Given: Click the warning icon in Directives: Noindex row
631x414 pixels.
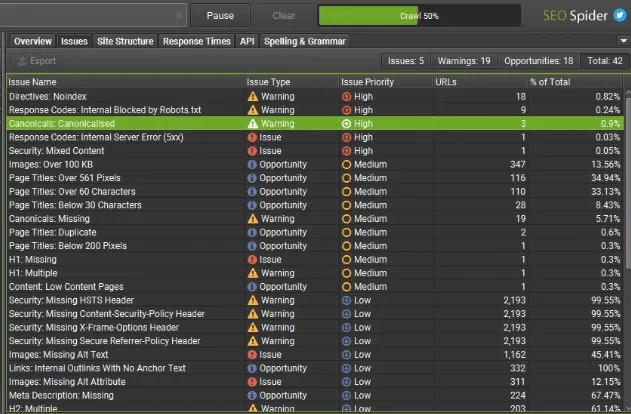Looking at the screenshot, I should [253, 97].
